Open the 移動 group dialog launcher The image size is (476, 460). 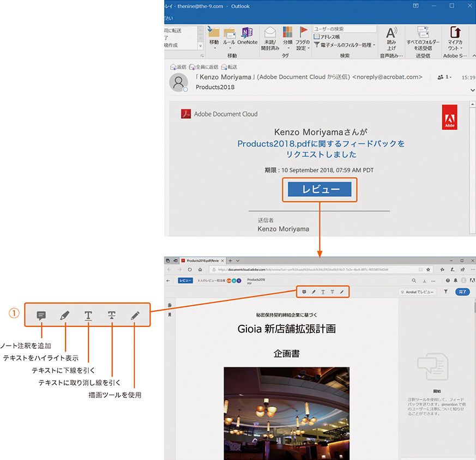point(202,56)
